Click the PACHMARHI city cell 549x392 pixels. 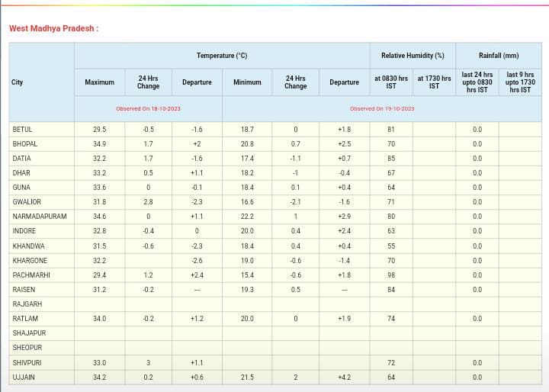click(x=30, y=275)
